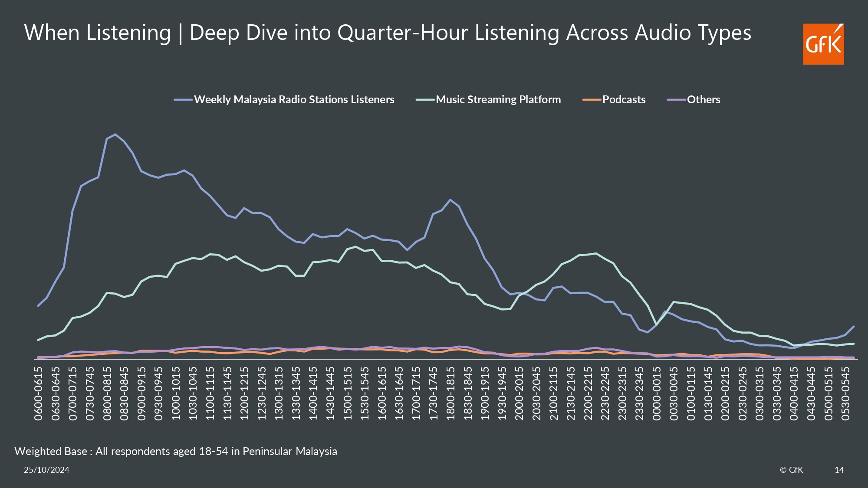Click the GfK logo icon

click(823, 44)
